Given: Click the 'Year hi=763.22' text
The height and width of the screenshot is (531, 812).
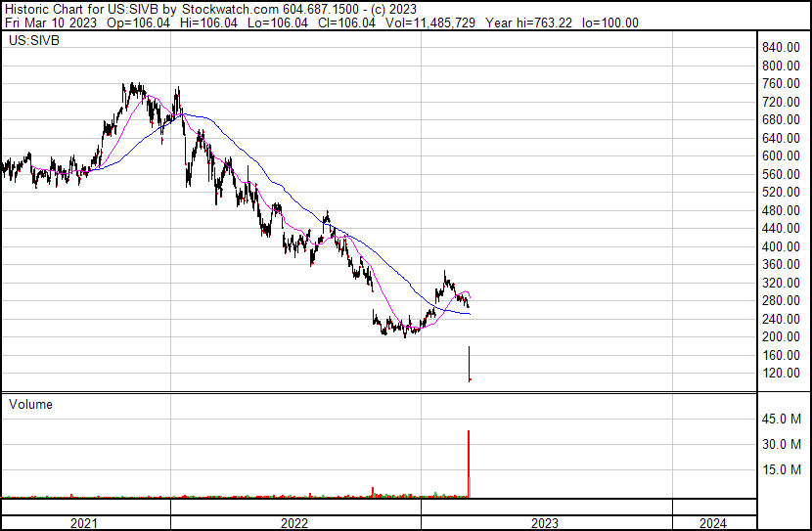Looking at the screenshot, I should coord(528,22).
